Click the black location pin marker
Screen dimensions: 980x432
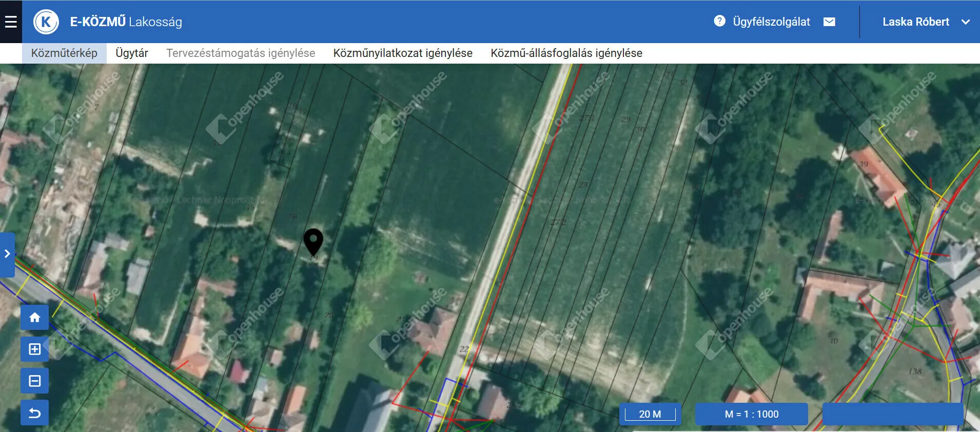(313, 242)
